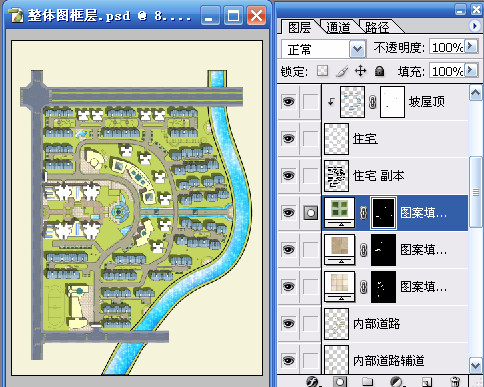Toggle lock image pixels brush icon
The image size is (484, 387).
[342, 71]
